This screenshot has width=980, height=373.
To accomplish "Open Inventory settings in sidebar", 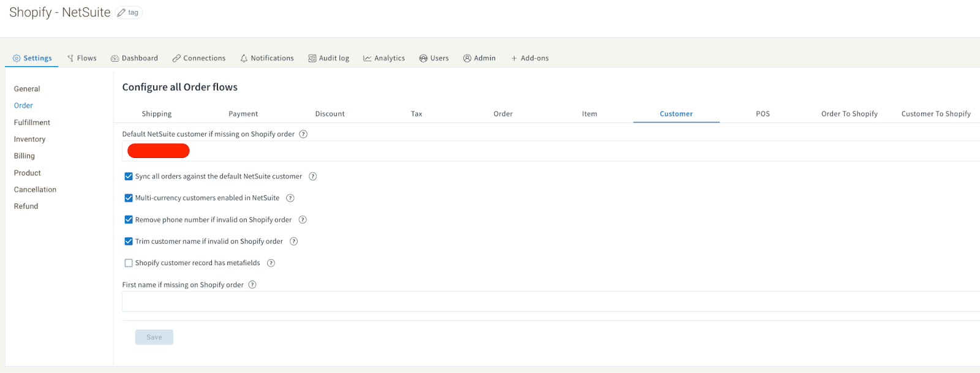I will 29,139.
